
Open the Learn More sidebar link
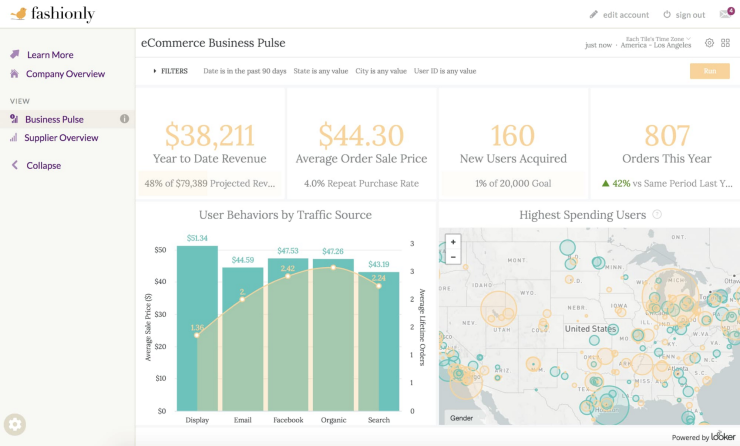pyautogui.click(x=49, y=55)
